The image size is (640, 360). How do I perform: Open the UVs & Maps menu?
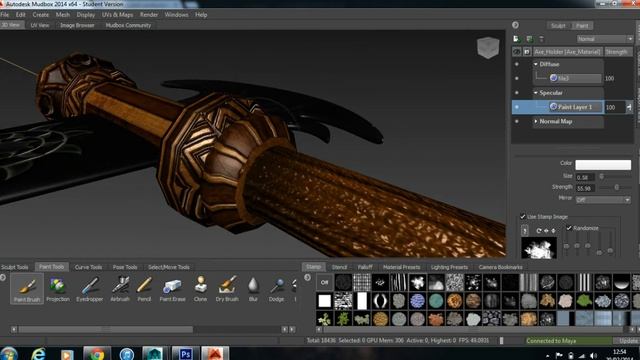click(117, 15)
